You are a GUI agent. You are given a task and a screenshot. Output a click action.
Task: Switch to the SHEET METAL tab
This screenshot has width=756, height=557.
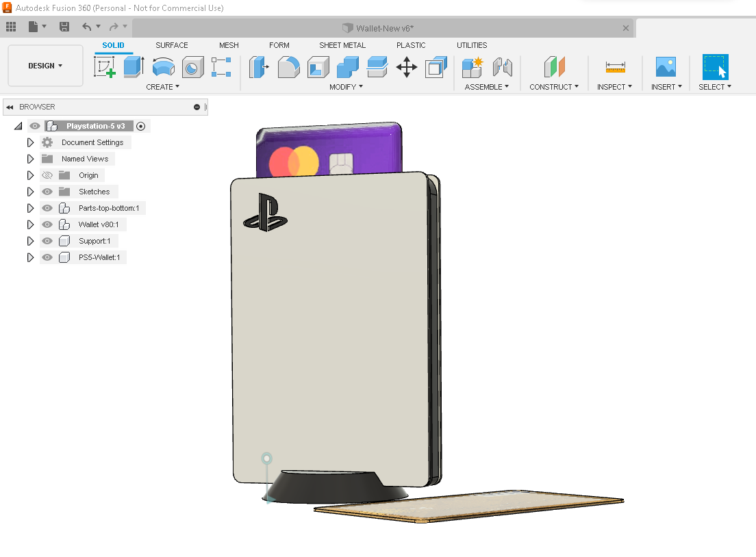pos(342,45)
